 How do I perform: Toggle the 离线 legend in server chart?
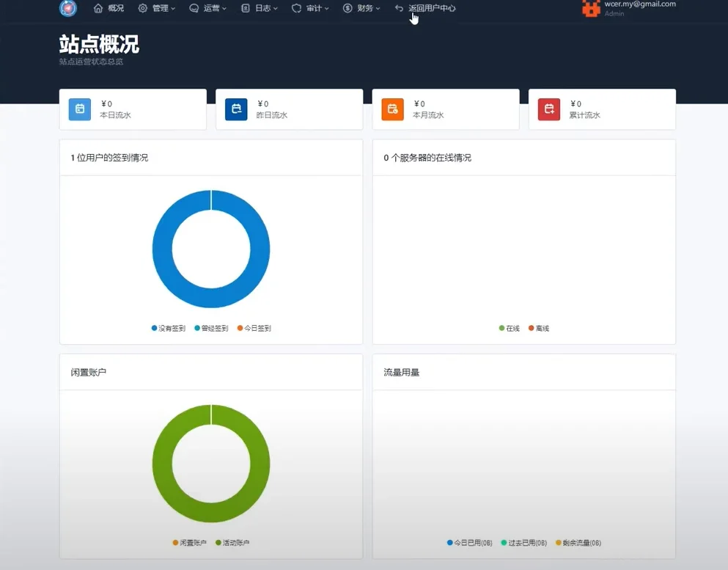(540, 328)
